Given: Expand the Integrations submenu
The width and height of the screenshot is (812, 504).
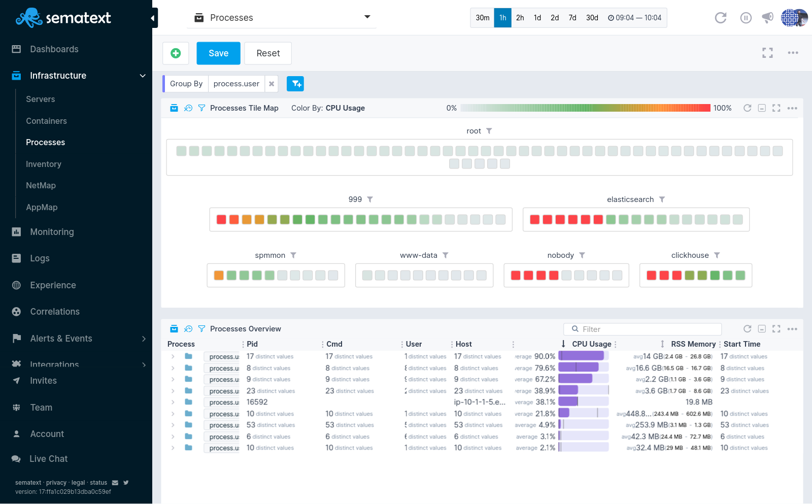Looking at the screenshot, I should [144, 364].
